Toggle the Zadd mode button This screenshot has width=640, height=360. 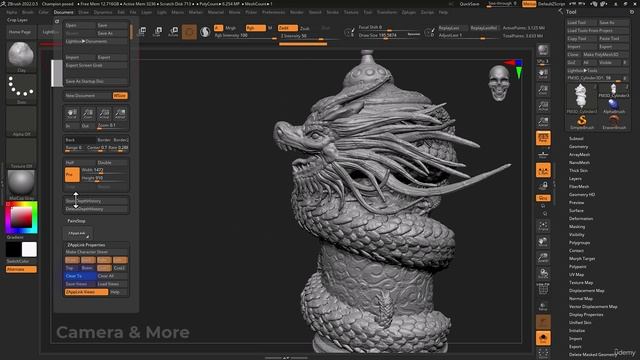(x=287, y=28)
